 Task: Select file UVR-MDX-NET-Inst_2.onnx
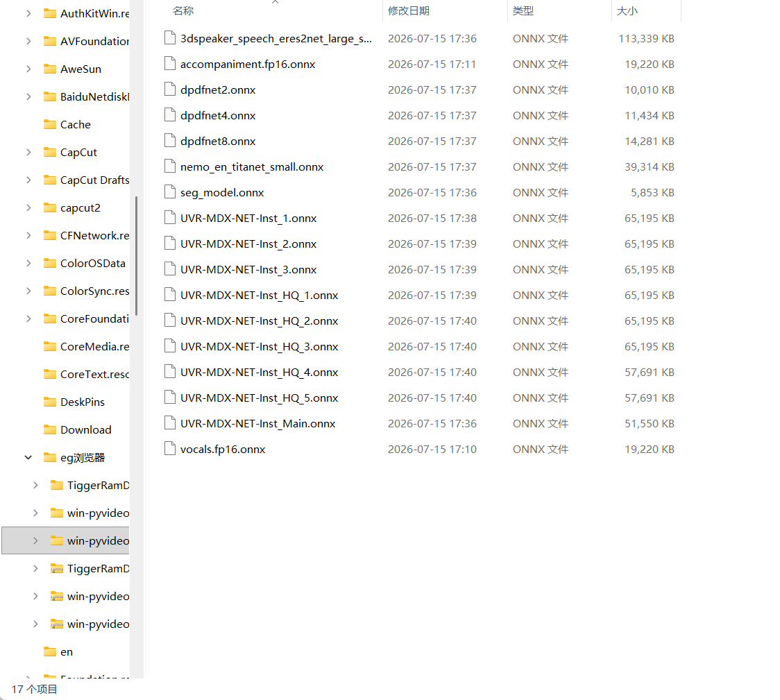click(x=248, y=244)
